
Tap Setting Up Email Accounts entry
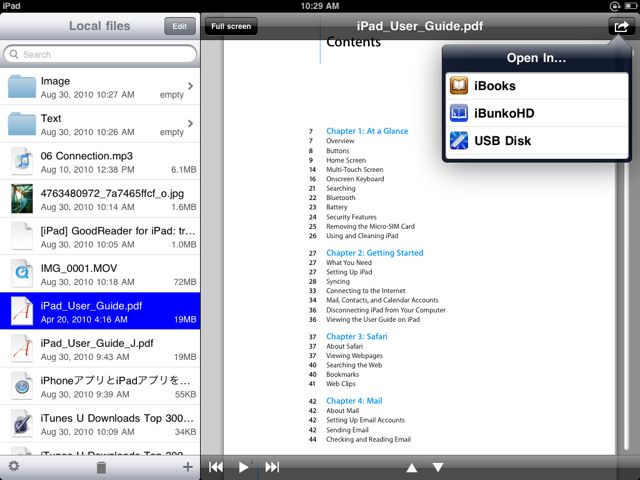(x=365, y=420)
